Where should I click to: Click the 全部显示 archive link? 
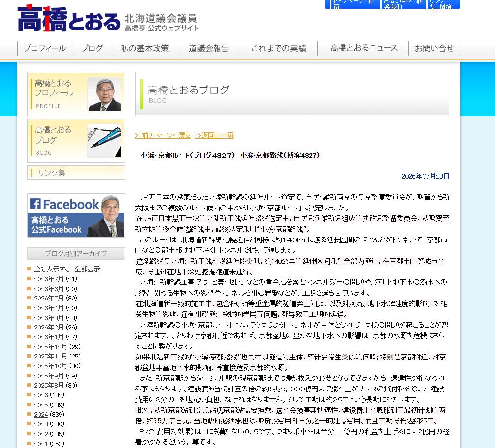(88, 269)
